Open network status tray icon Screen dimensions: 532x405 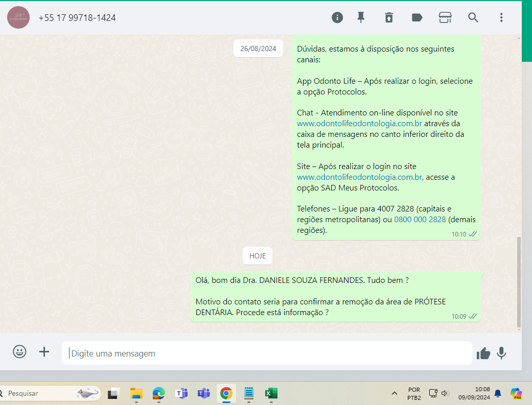[433, 393]
